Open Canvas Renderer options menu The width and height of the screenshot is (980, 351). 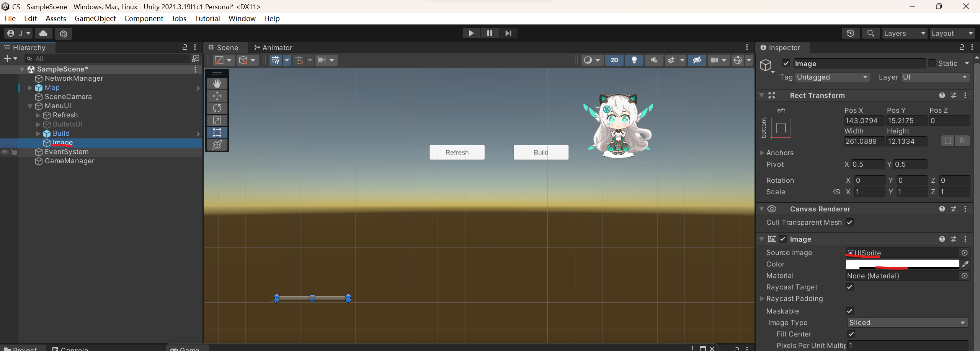[x=965, y=209]
